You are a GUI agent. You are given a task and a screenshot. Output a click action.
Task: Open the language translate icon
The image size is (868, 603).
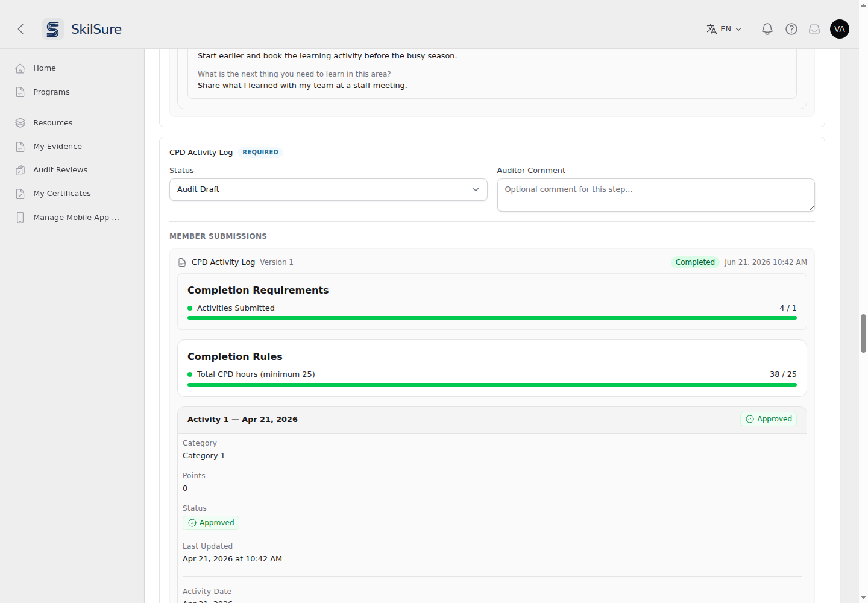tap(712, 29)
